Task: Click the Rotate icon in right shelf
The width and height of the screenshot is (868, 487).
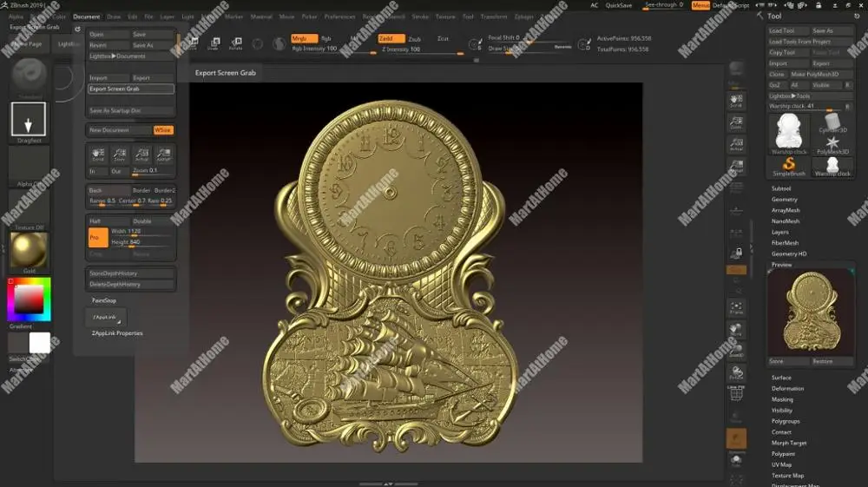Action: pyautogui.click(x=736, y=374)
